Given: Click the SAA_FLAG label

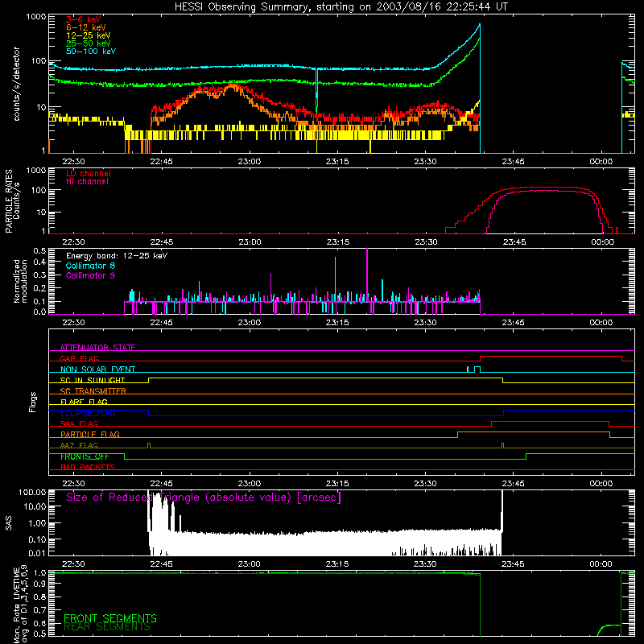Looking at the screenshot, I should [79, 423].
